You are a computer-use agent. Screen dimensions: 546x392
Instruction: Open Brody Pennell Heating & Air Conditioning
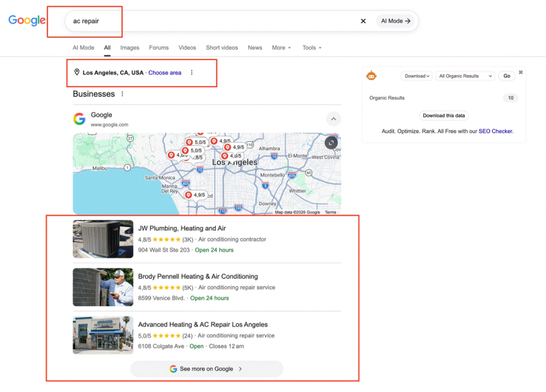pos(198,276)
